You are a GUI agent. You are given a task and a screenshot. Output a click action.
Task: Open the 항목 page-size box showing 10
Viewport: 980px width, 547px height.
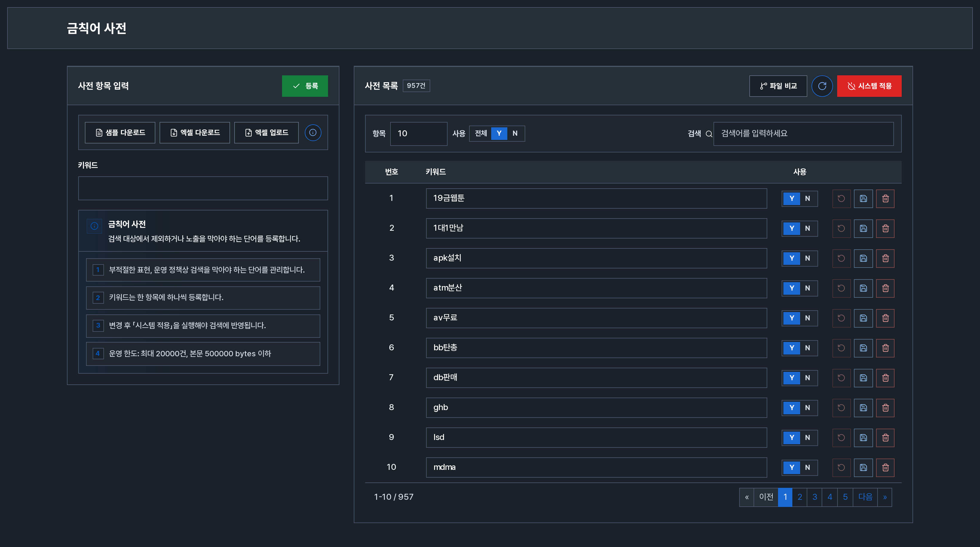[419, 134]
